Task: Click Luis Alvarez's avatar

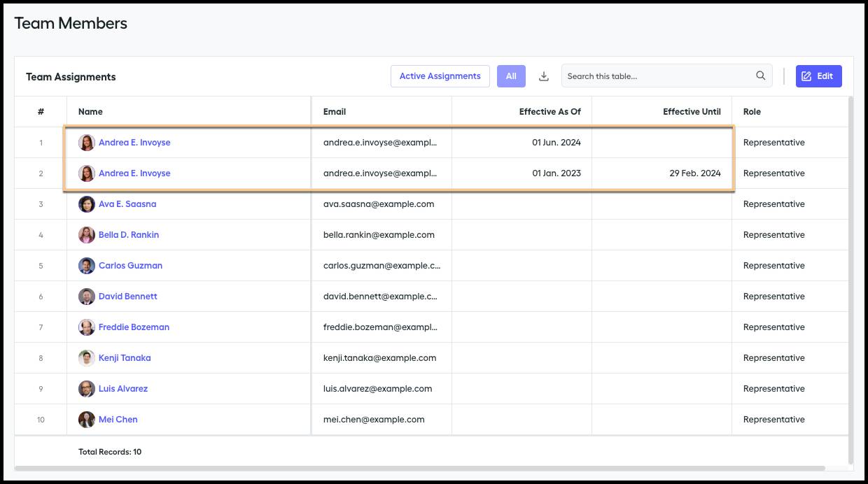Action: tap(87, 389)
